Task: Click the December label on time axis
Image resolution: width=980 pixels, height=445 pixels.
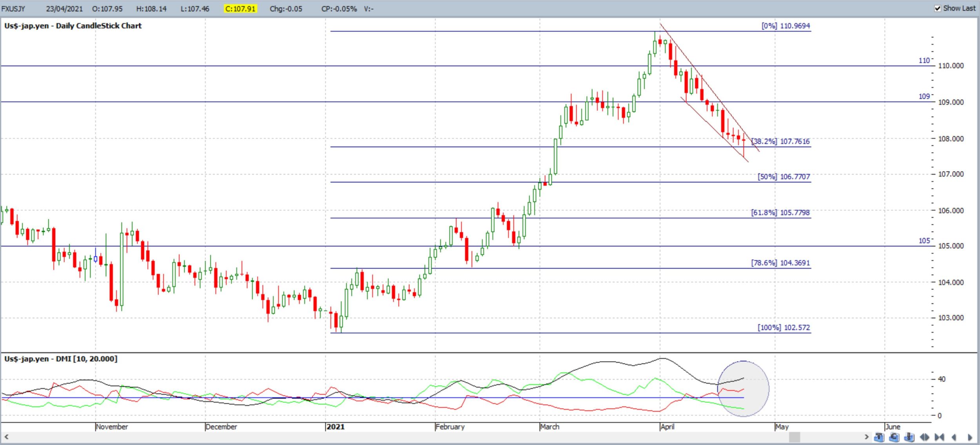Action: tap(221, 427)
